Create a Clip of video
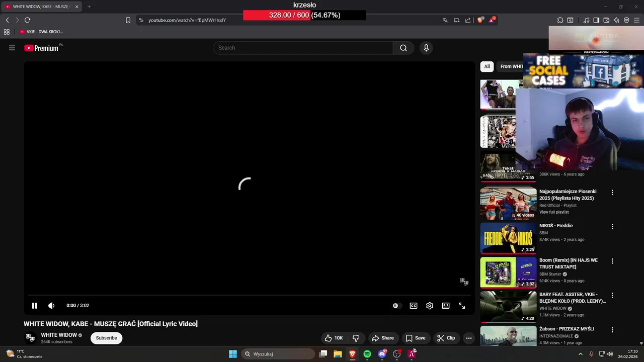 pos(446,338)
